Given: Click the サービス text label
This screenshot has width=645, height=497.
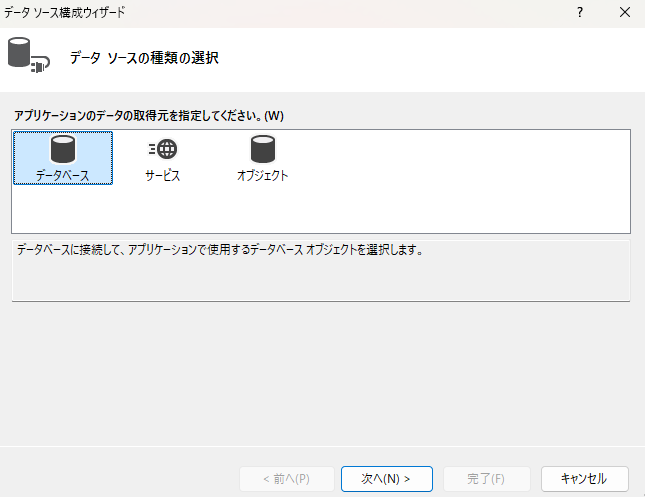Looking at the screenshot, I should tap(162, 176).
